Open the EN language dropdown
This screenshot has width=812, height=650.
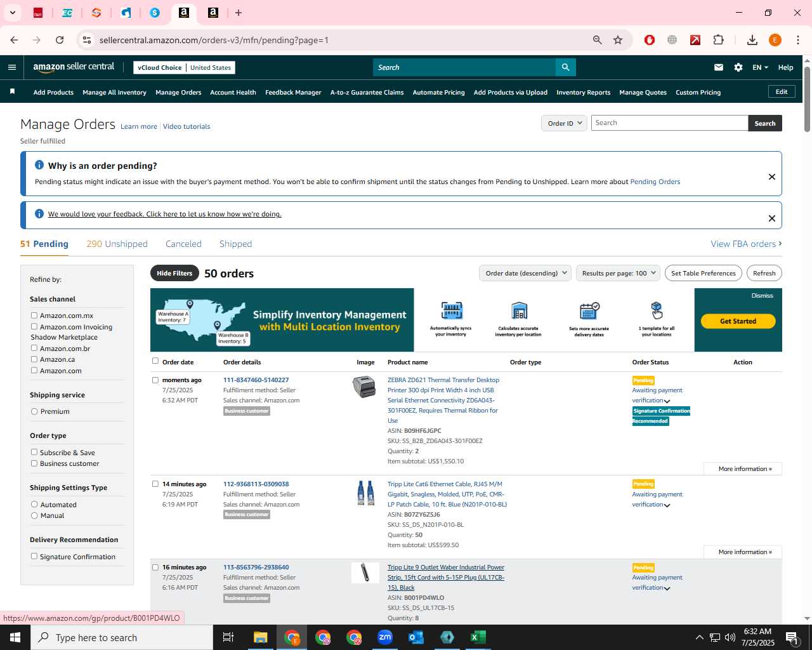point(760,67)
